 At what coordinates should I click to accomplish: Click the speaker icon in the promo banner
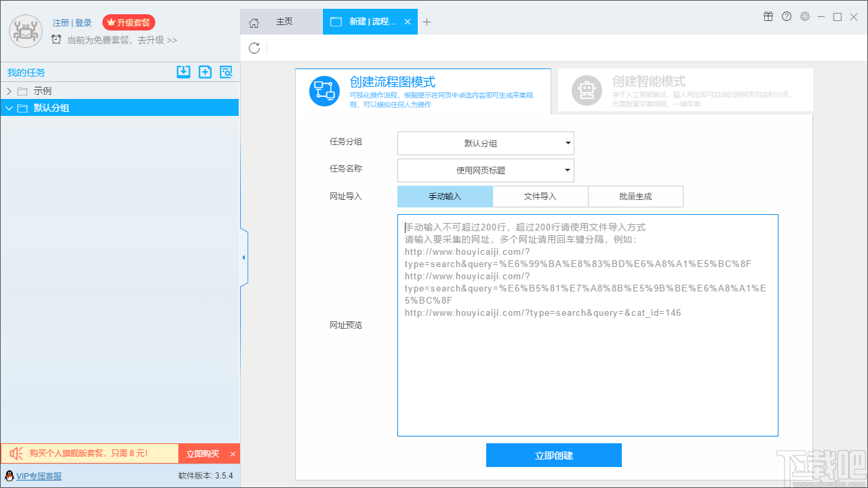[x=16, y=453]
